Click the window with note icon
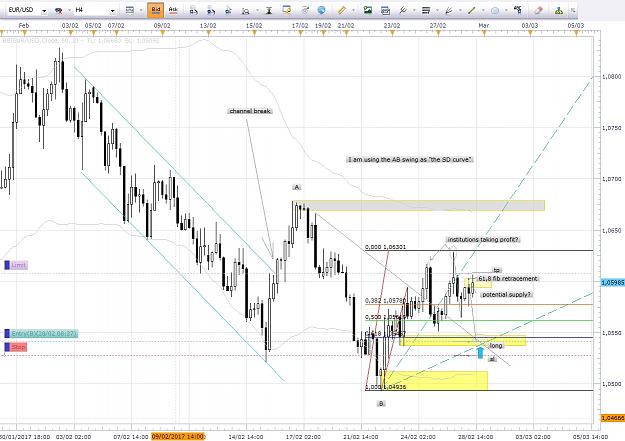Viewport: 625px width, 441px height. [287, 10]
